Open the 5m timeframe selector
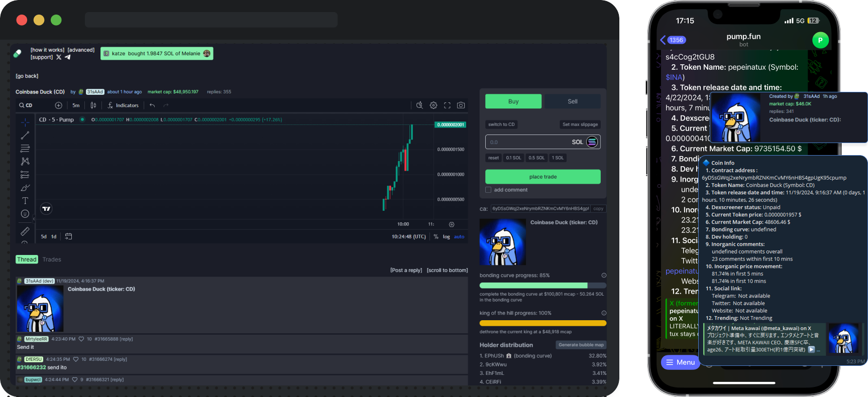 point(76,105)
